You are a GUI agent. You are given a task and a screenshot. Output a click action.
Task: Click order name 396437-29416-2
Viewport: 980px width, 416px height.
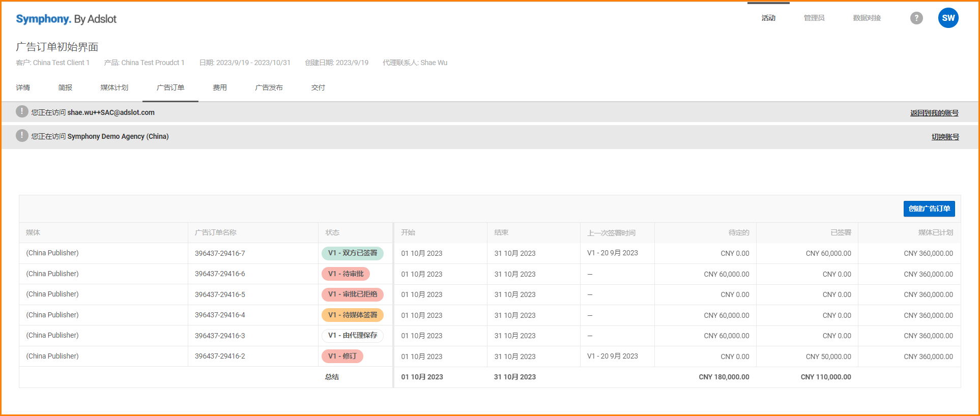(x=220, y=356)
